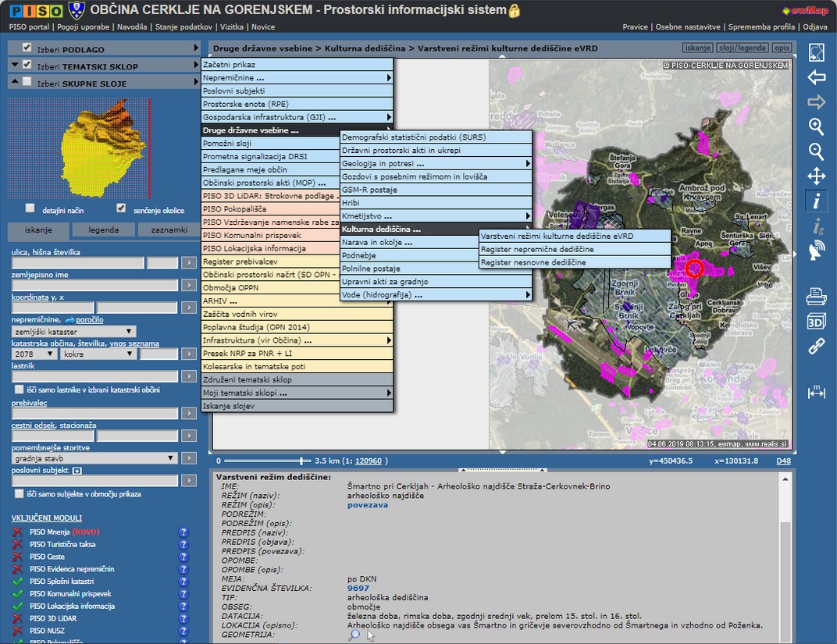Click the 'zemljepisno ime' input field
837x644 pixels.
coord(94,286)
